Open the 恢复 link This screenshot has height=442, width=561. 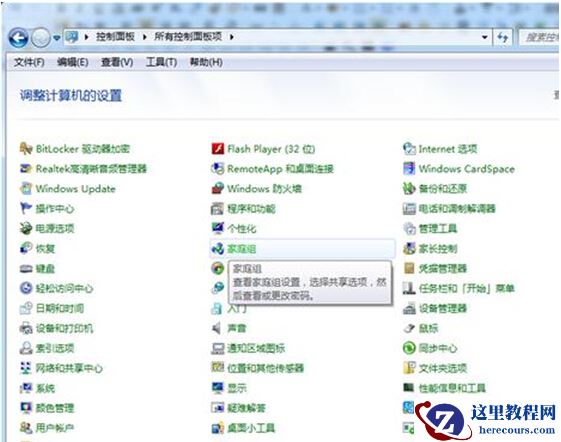tap(45, 248)
